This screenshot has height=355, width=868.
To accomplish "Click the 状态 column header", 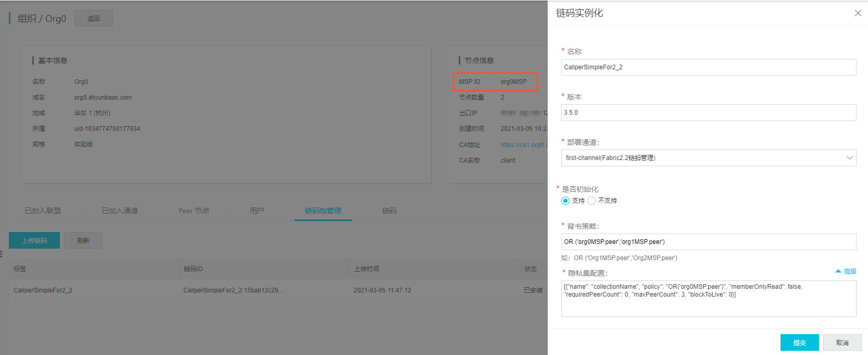I will (x=531, y=269).
